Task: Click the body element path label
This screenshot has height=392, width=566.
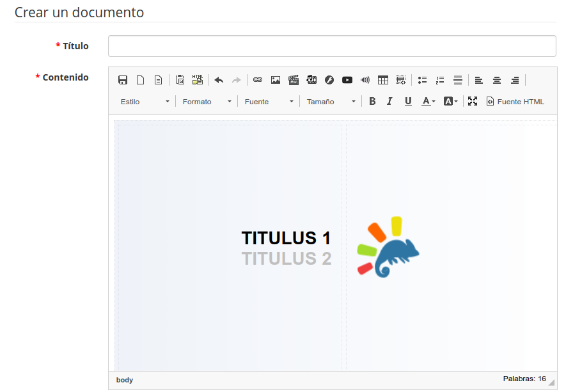Action: (125, 380)
